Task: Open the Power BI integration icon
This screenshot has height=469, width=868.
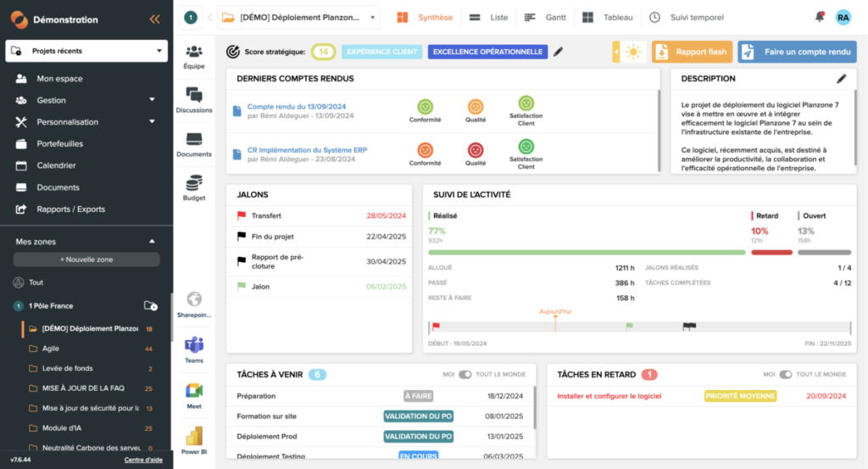Action: [x=194, y=437]
